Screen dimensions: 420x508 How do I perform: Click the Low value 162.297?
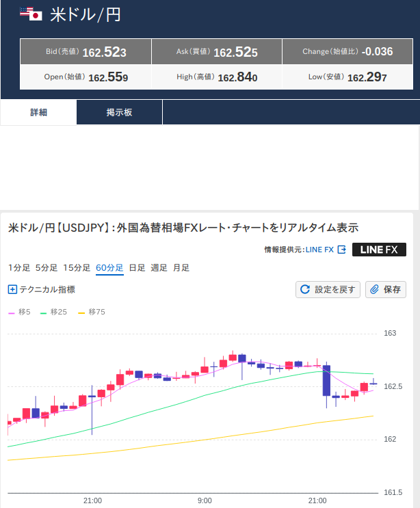coord(367,77)
